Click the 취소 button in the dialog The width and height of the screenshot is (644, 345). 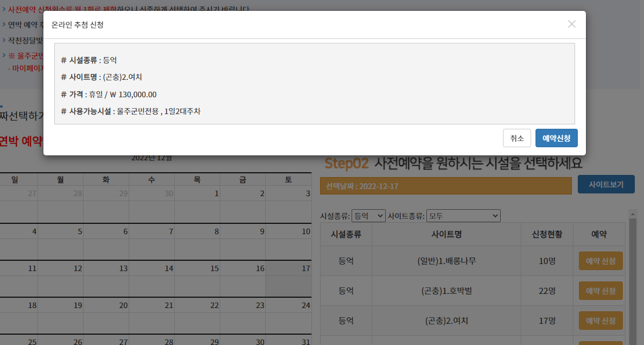pyautogui.click(x=517, y=138)
